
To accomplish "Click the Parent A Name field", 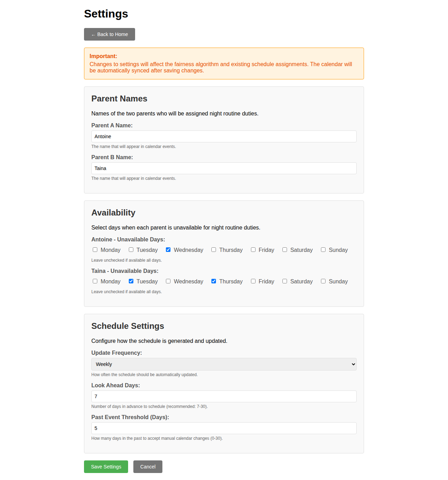I will 224,136.
